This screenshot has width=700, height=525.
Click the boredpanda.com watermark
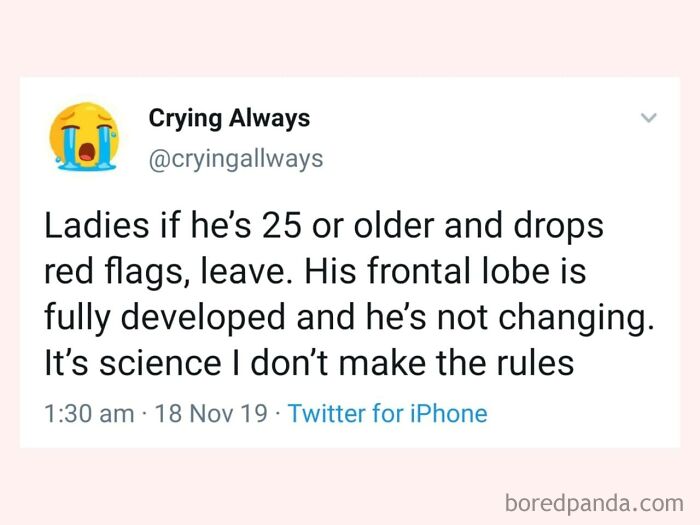pos(594,503)
